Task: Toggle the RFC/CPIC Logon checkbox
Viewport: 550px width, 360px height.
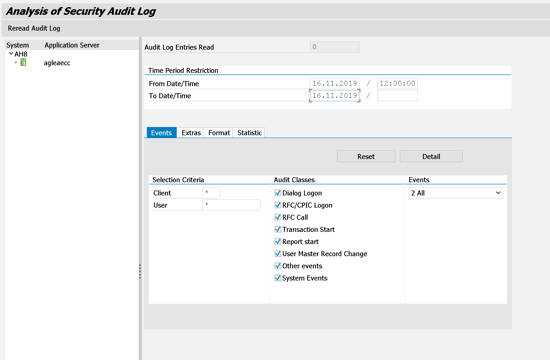Action: click(277, 205)
